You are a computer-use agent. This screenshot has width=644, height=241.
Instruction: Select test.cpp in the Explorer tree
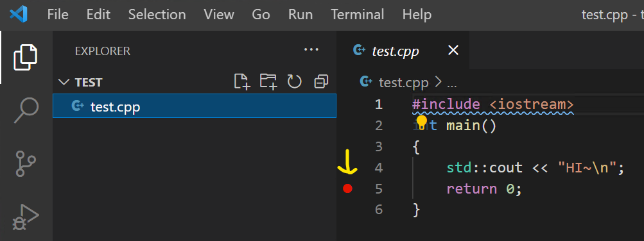(195, 107)
